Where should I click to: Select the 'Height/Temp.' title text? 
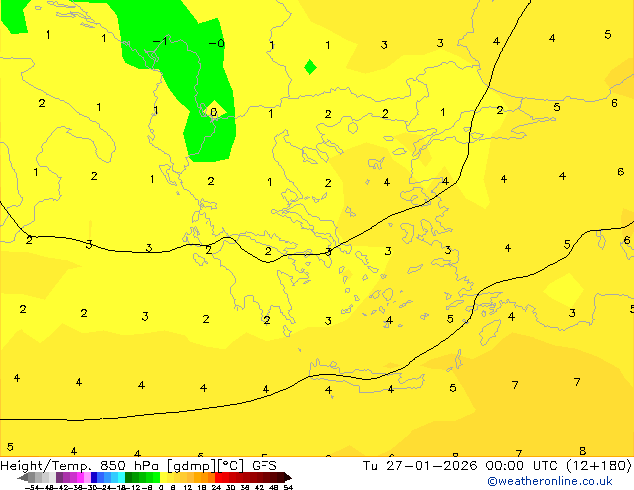point(46,466)
